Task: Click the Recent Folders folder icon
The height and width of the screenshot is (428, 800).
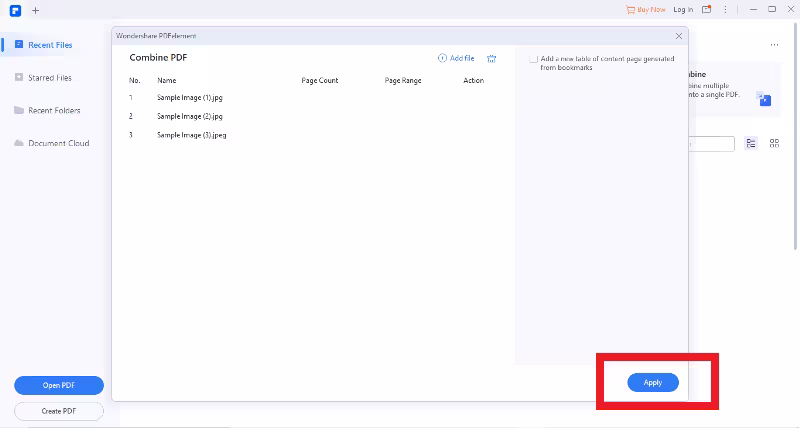Action: [x=19, y=110]
